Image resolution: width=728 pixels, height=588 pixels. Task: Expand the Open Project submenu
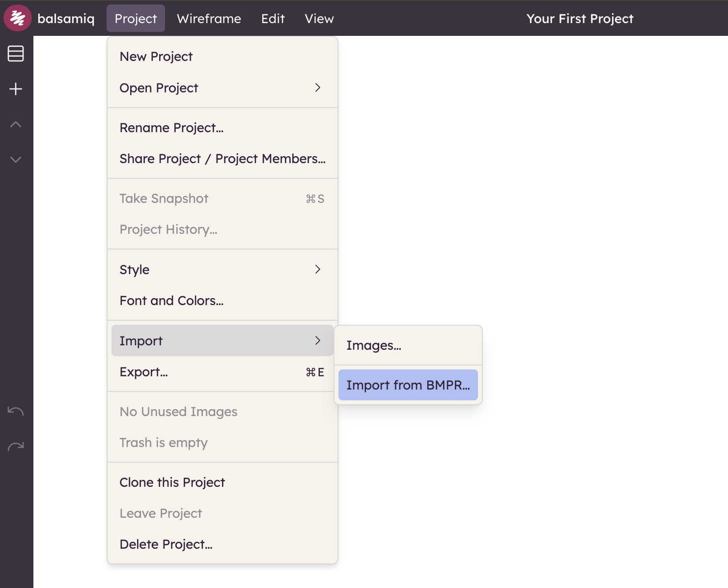tap(222, 88)
